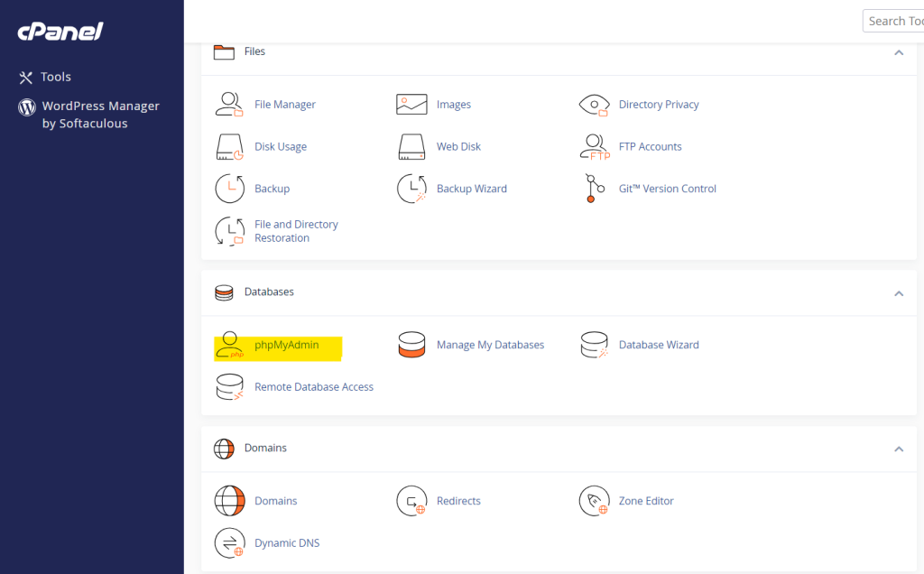Select Tools in the sidebar
Image resolution: width=924 pixels, height=574 pixels.
pyautogui.click(x=56, y=77)
